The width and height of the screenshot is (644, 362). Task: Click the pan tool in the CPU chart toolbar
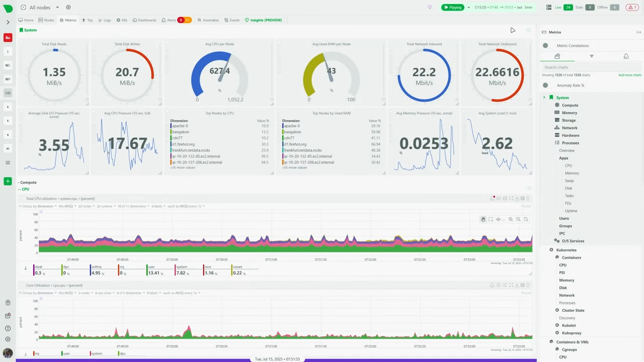(x=483, y=219)
